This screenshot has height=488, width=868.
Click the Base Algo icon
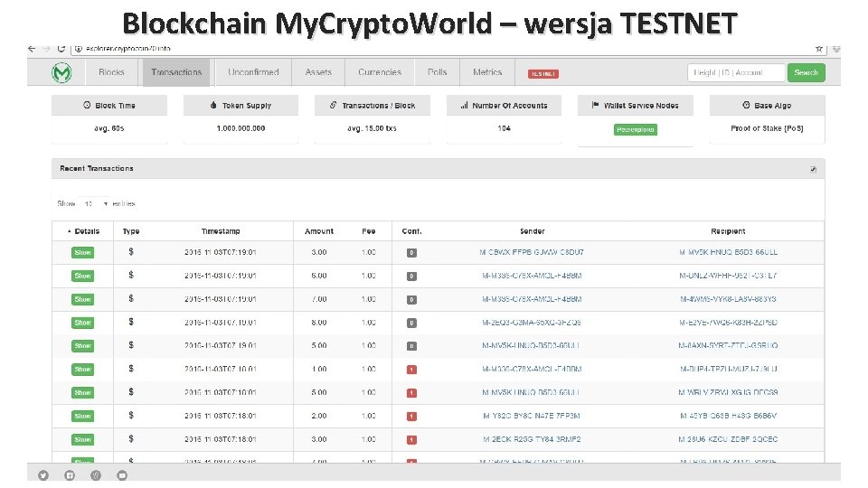point(746,105)
